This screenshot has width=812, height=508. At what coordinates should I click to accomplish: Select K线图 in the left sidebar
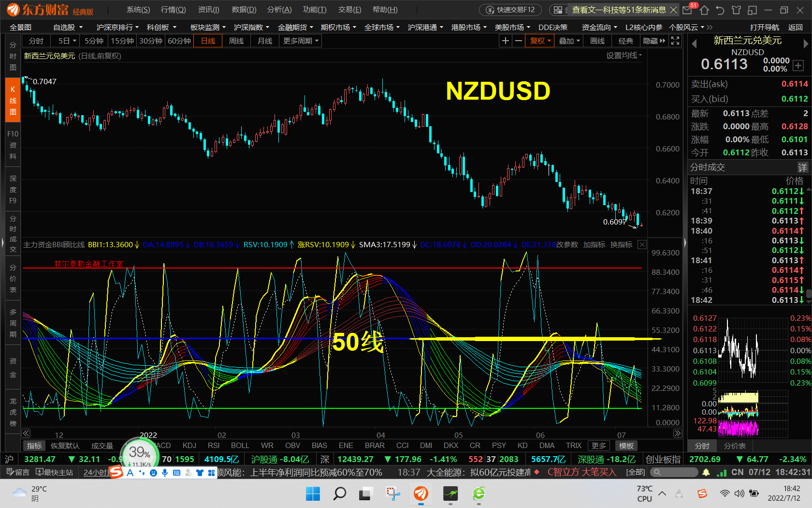[x=13, y=99]
